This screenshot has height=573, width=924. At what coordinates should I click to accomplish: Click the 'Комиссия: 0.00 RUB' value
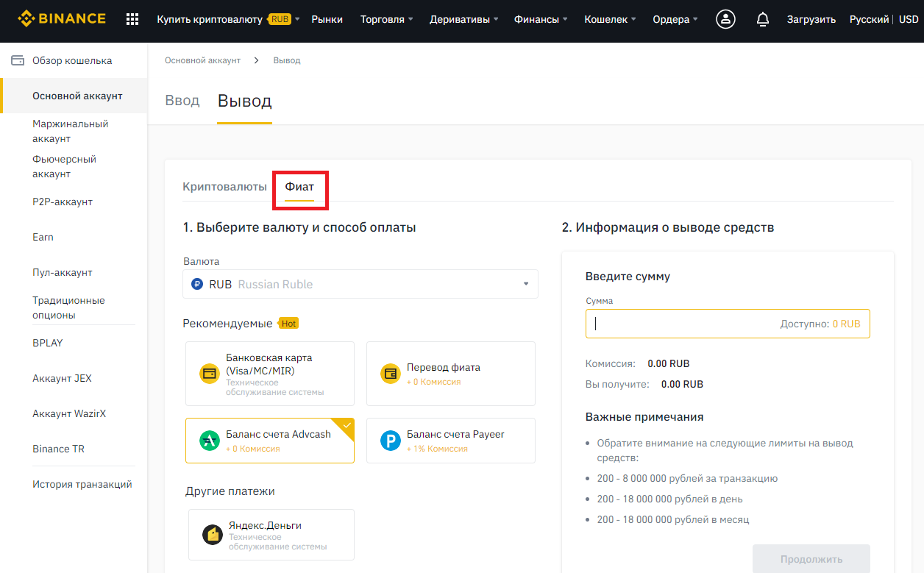(x=669, y=363)
